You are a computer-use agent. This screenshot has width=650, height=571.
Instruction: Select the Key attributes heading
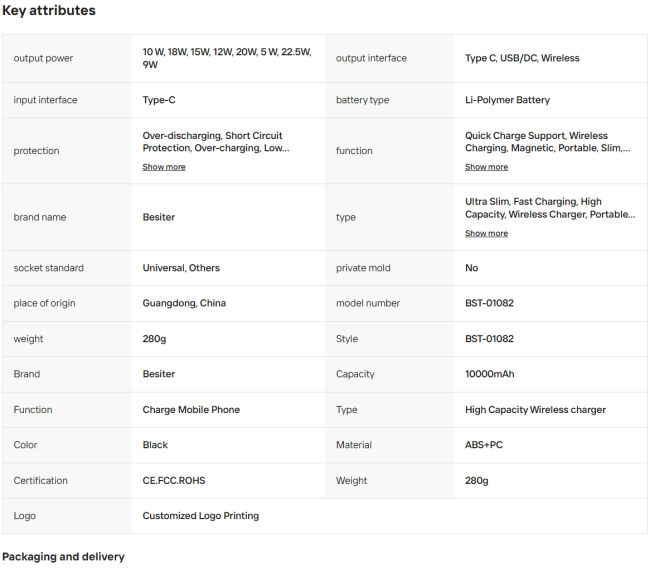(x=49, y=10)
